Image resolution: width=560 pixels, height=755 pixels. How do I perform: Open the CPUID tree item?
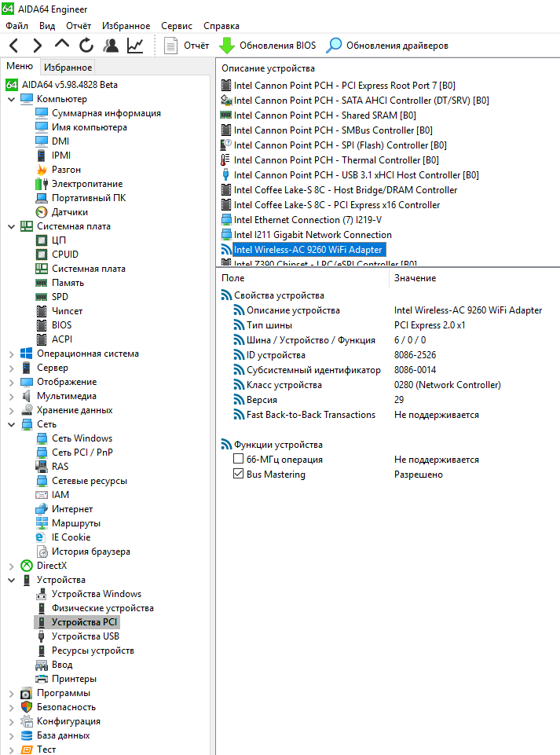[x=57, y=255]
